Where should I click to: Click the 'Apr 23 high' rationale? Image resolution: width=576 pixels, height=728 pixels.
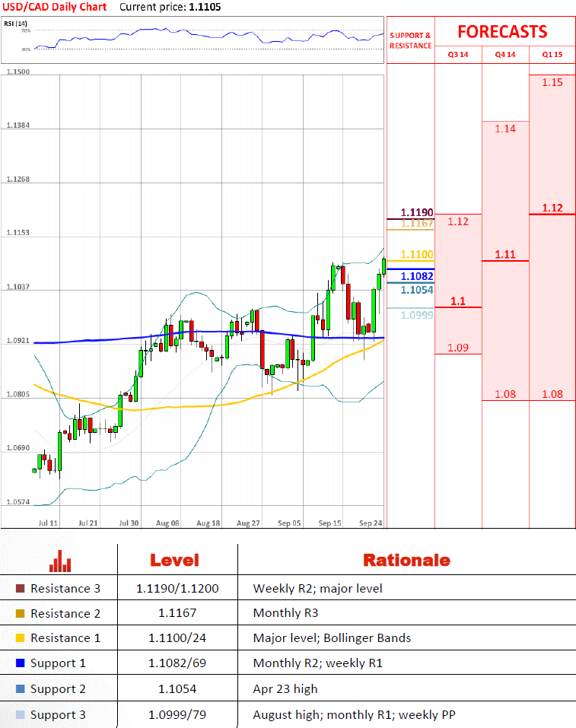tap(285, 688)
